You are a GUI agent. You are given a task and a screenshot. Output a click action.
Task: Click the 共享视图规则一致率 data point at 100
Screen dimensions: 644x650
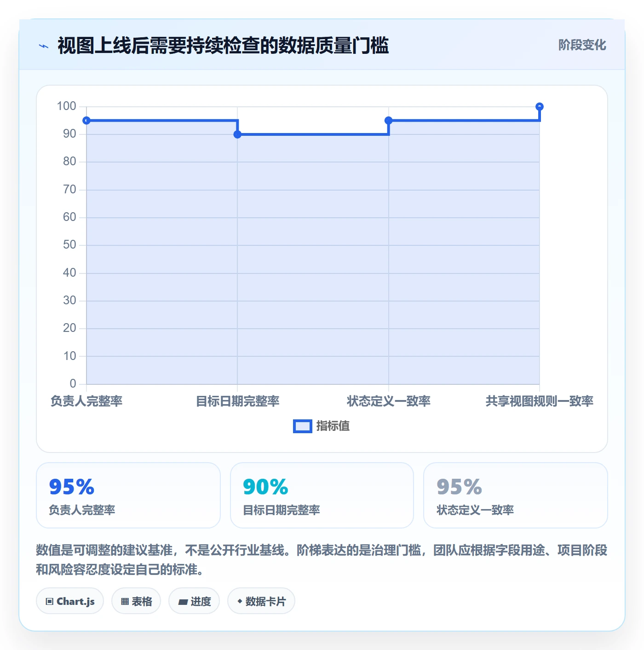coord(540,107)
